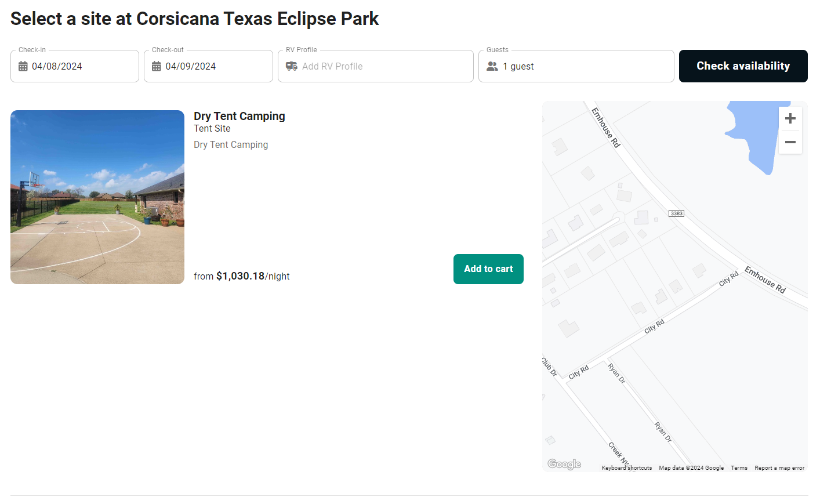View the Dry Tent Camping photo
This screenshot has width=831, height=504.
97,197
